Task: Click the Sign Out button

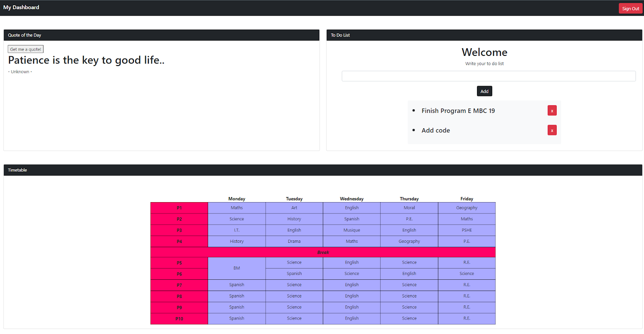Action: [630, 8]
